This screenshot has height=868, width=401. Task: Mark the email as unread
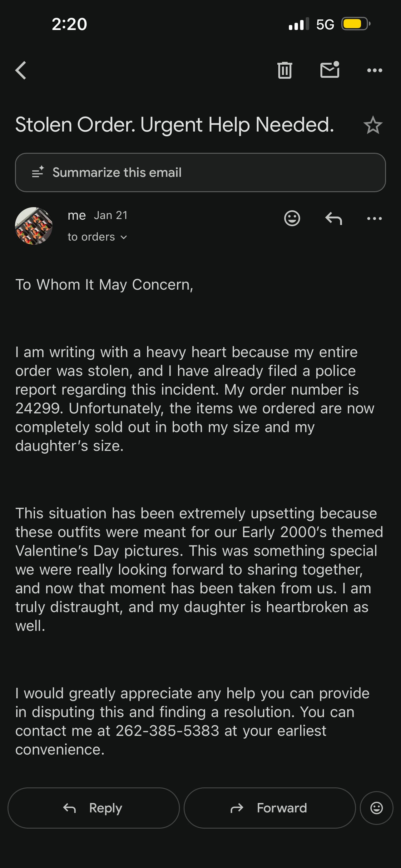[x=329, y=70]
